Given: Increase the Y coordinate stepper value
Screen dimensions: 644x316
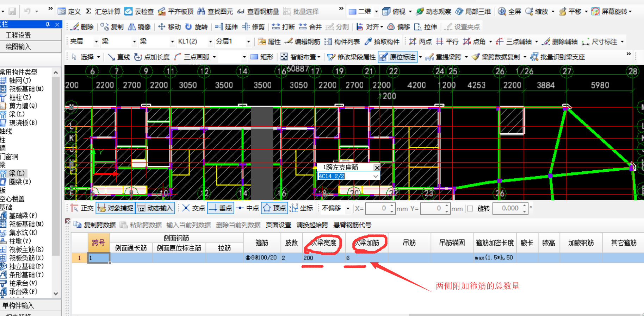Looking at the screenshot, I should (447, 206).
